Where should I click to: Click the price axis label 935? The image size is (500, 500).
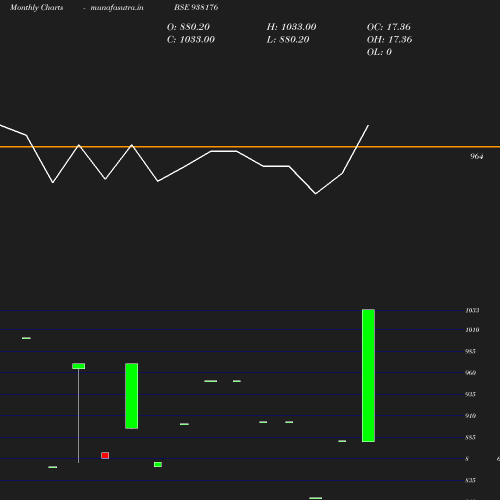(470, 394)
